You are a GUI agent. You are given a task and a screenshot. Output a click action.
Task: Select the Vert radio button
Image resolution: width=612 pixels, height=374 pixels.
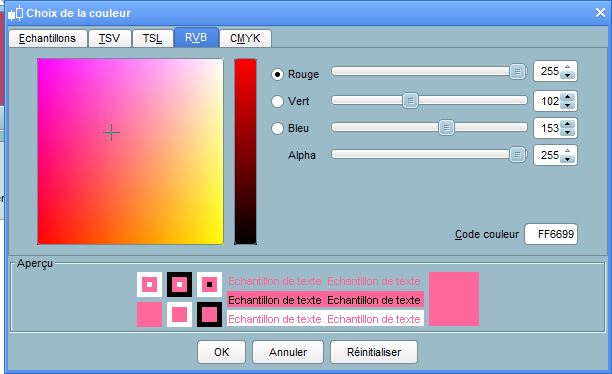277,101
